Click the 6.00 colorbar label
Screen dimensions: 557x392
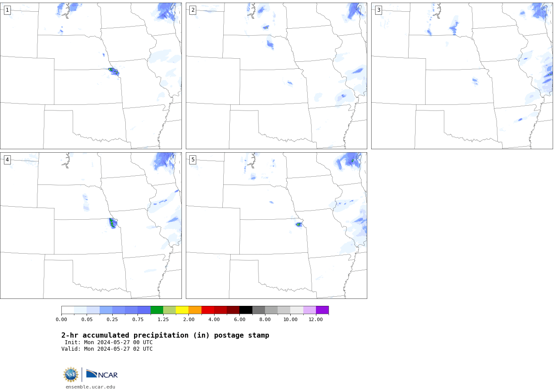pyautogui.click(x=240, y=319)
